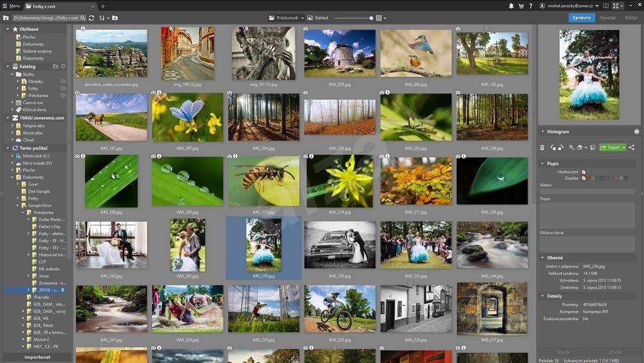Refresh the folder contents

pos(91,17)
